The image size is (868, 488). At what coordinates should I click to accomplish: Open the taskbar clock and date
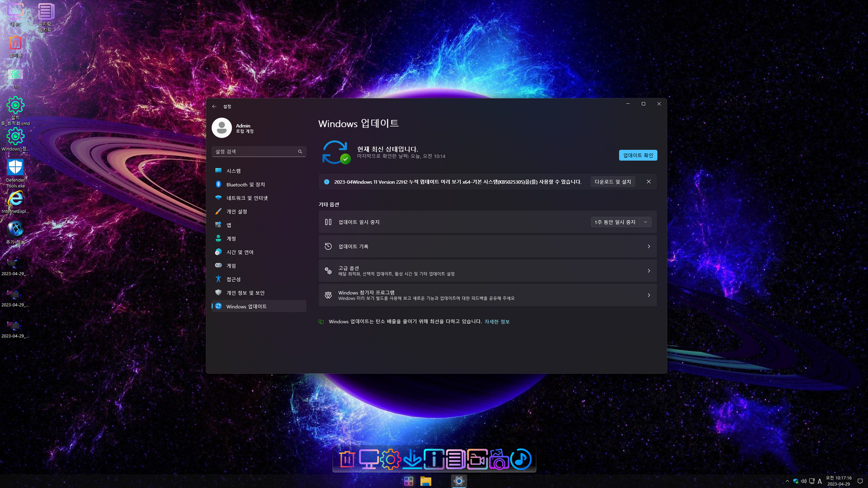point(838,481)
